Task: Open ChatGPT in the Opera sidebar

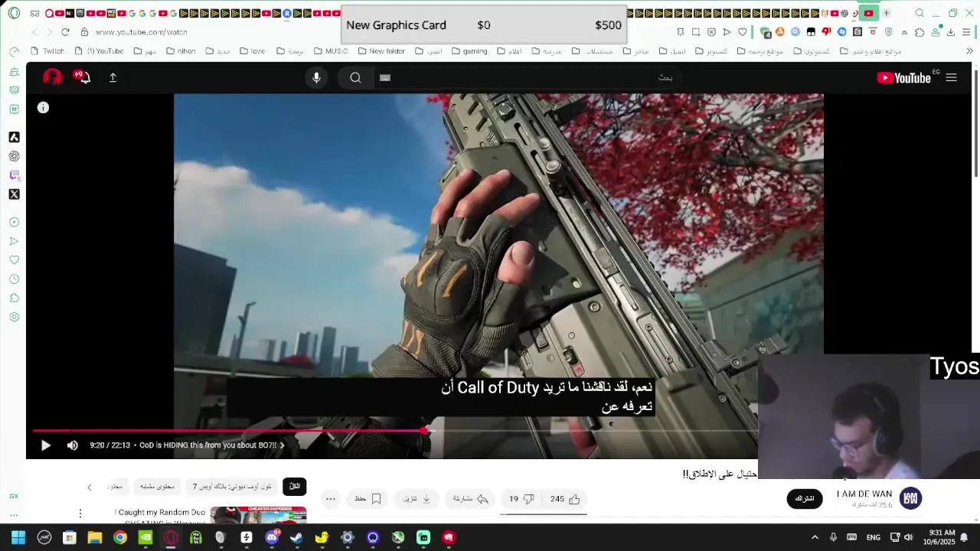Action: pyautogui.click(x=14, y=156)
